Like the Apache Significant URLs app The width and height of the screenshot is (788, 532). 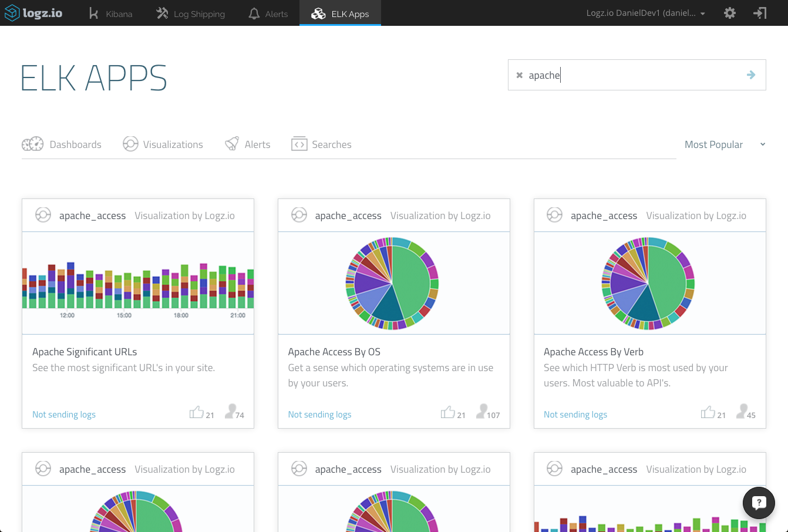(197, 412)
